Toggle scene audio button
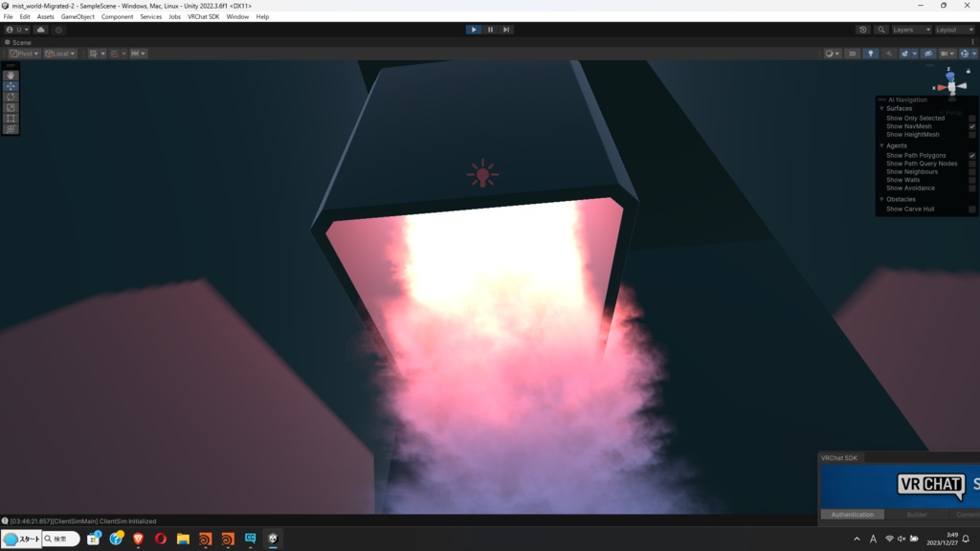Screen dimensions: 980x551 point(889,54)
